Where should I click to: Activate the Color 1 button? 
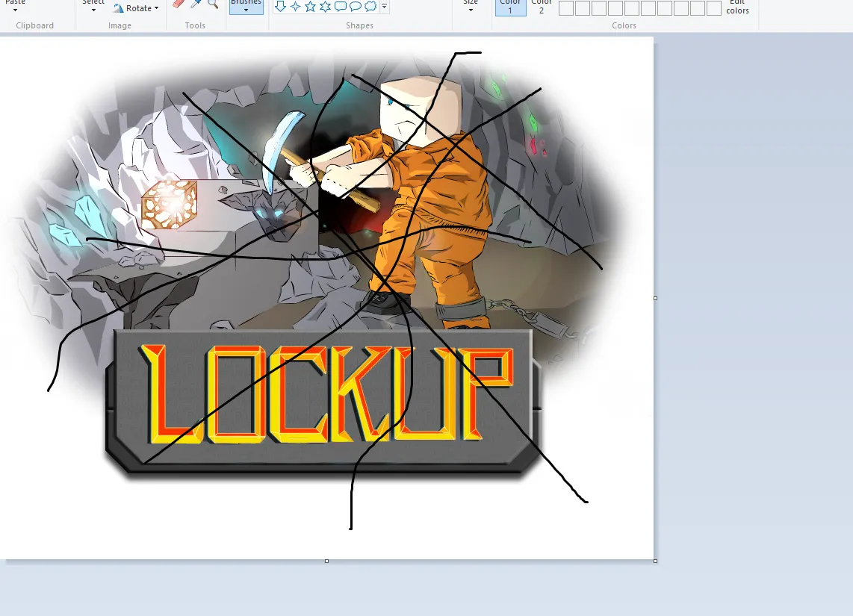pos(510,7)
